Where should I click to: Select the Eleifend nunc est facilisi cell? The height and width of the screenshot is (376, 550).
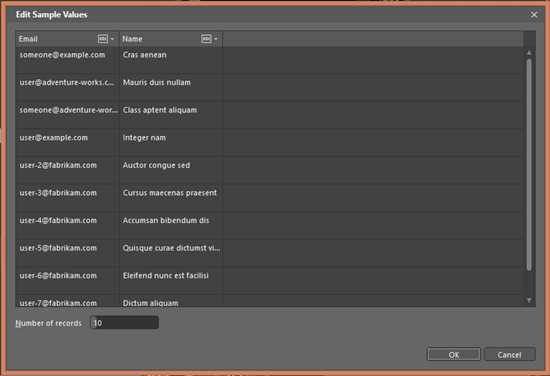[170, 281]
